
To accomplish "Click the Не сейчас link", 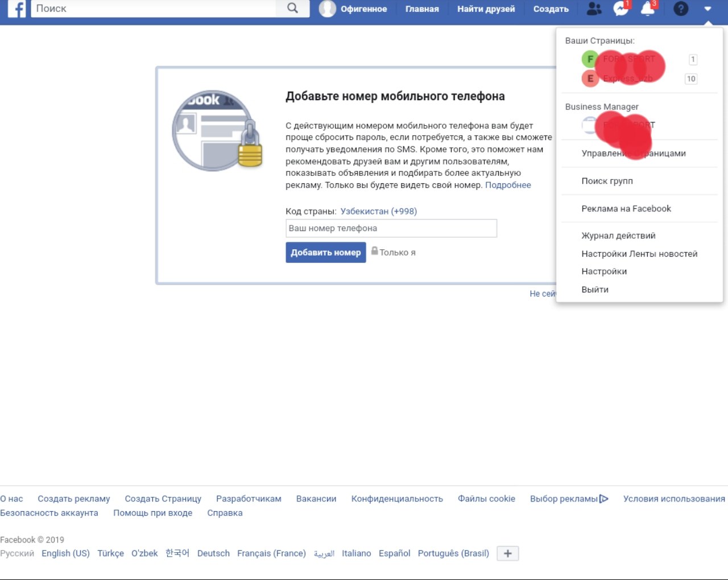I will click(543, 294).
